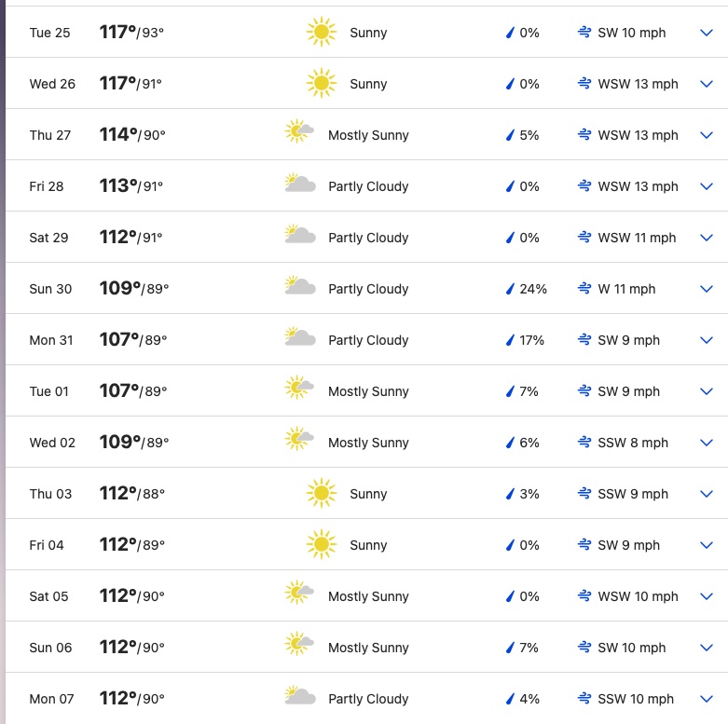Expand the Sat 29 forecast row chevron

[706, 238]
